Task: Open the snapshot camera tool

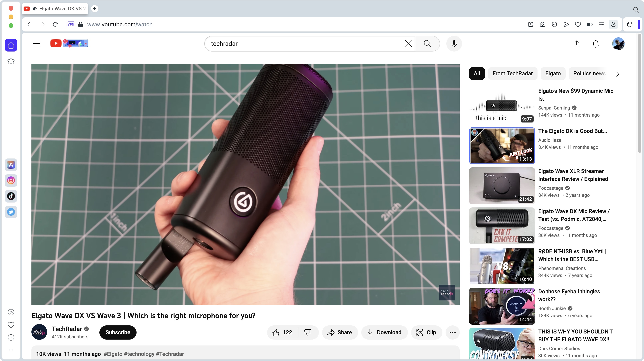Action: click(542, 24)
